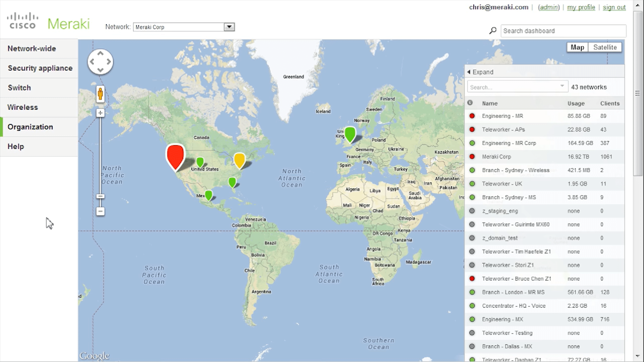Pan map down with the arrow control

tap(100, 70)
